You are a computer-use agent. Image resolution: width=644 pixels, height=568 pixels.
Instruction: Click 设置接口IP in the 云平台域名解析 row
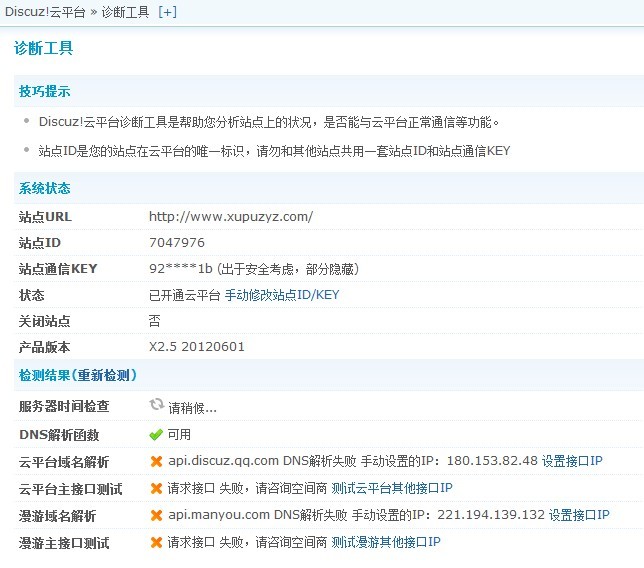point(571,461)
